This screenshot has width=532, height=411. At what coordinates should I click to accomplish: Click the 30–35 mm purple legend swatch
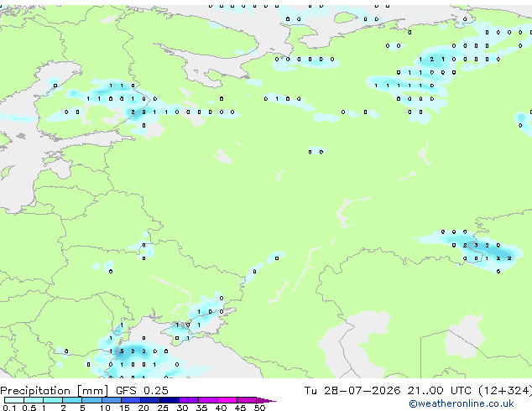pyautogui.click(x=189, y=400)
